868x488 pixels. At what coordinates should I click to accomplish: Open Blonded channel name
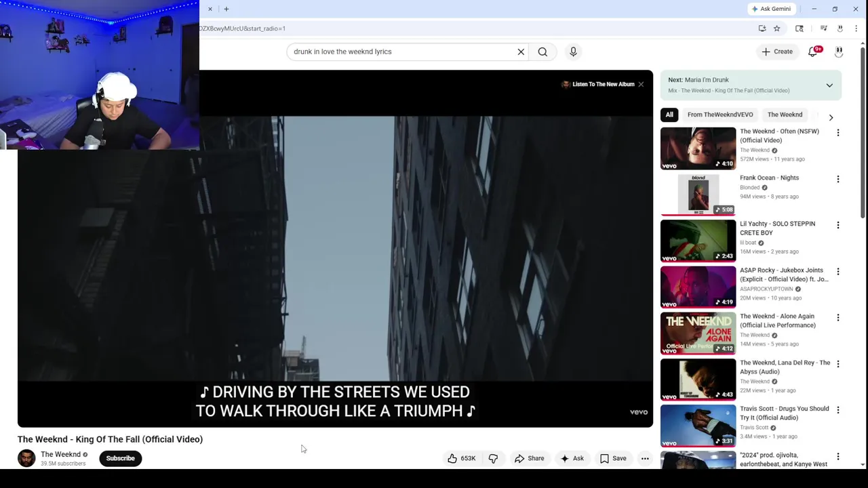coord(749,188)
